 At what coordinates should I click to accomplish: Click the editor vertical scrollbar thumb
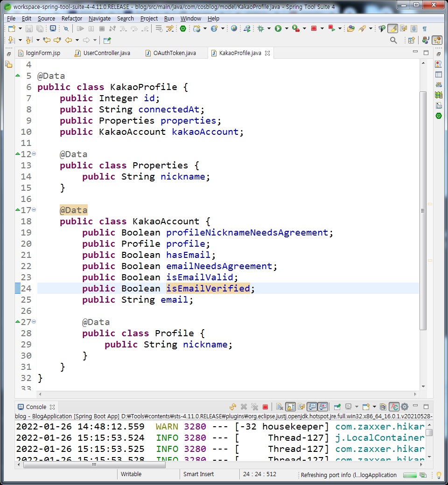point(423,211)
